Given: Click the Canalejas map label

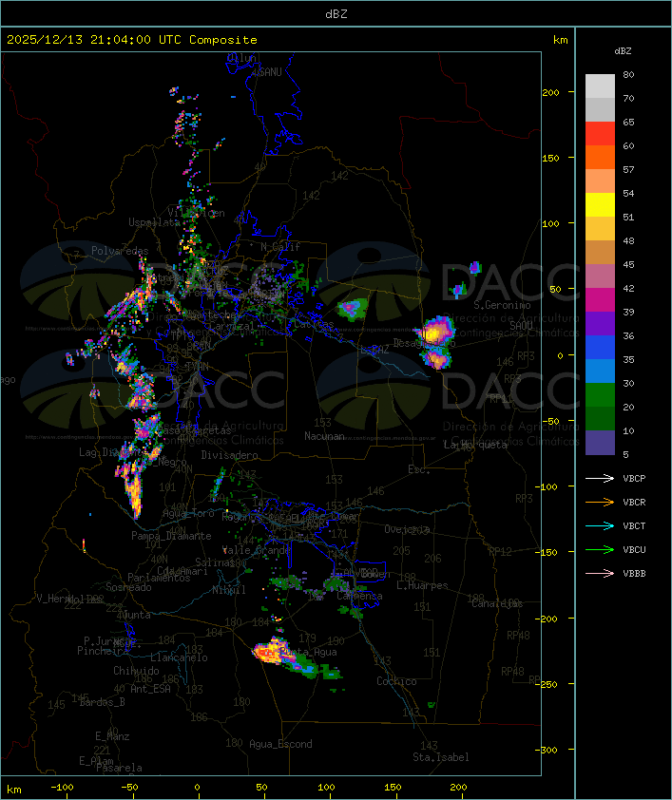Looking at the screenshot, I should pyautogui.click(x=497, y=603).
